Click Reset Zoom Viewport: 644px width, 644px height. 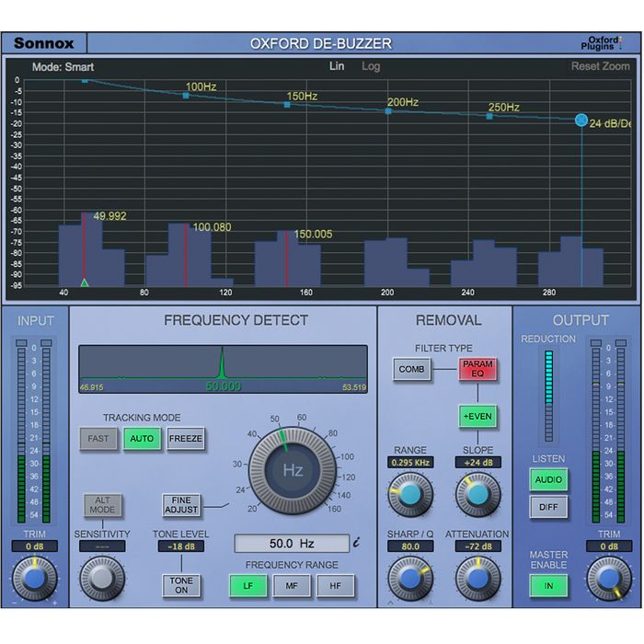click(x=600, y=66)
